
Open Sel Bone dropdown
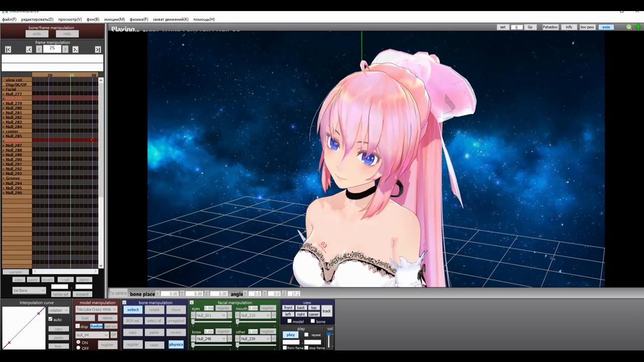29,291
